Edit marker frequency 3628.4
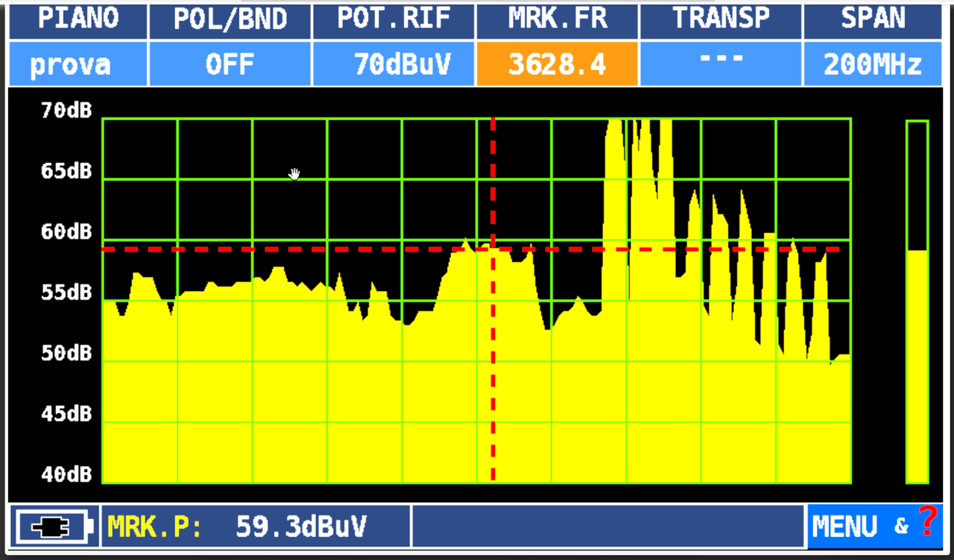The width and height of the screenshot is (954, 560). point(557,64)
